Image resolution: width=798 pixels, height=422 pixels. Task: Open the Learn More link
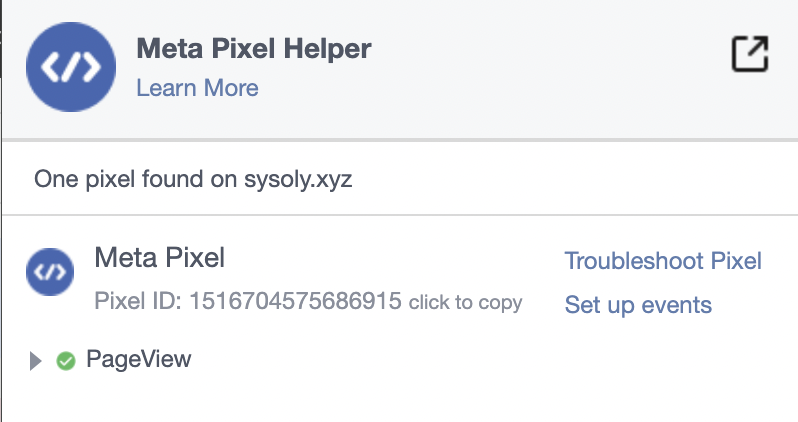pyautogui.click(x=197, y=88)
